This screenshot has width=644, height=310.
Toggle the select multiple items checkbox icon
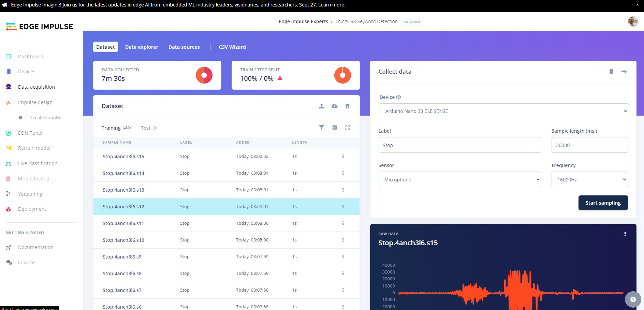pyautogui.click(x=335, y=128)
